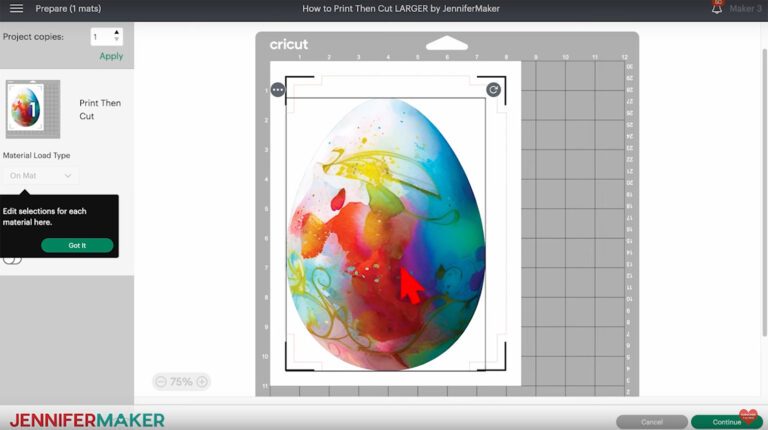Click the Print Then Cut label
The height and width of the screenshot is (430, 768).
pos(100,109)
